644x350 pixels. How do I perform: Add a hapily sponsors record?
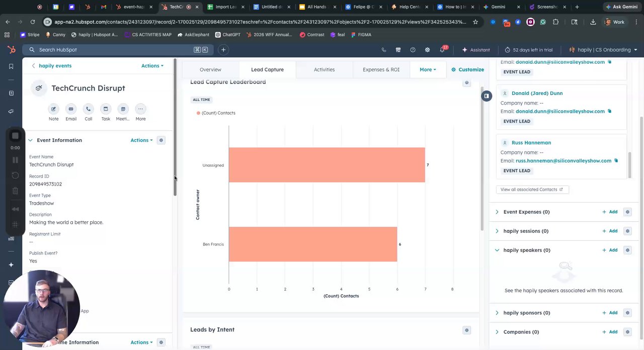click(x=610, y=313)
